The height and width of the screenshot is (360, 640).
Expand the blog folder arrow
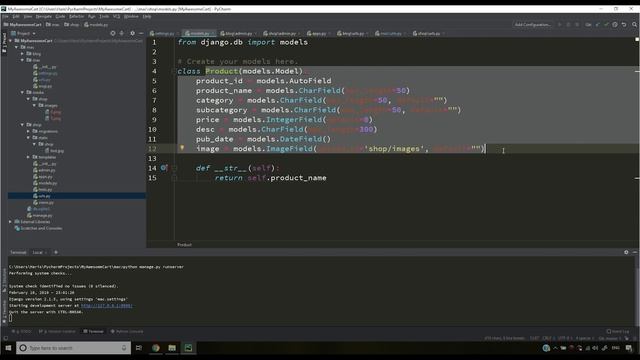tap(22, 53)
